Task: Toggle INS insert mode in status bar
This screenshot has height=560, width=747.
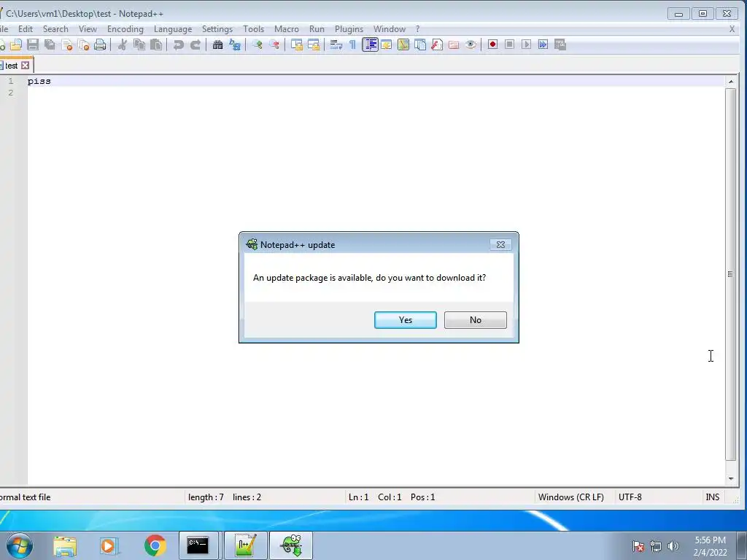Action: pos(712,497)
